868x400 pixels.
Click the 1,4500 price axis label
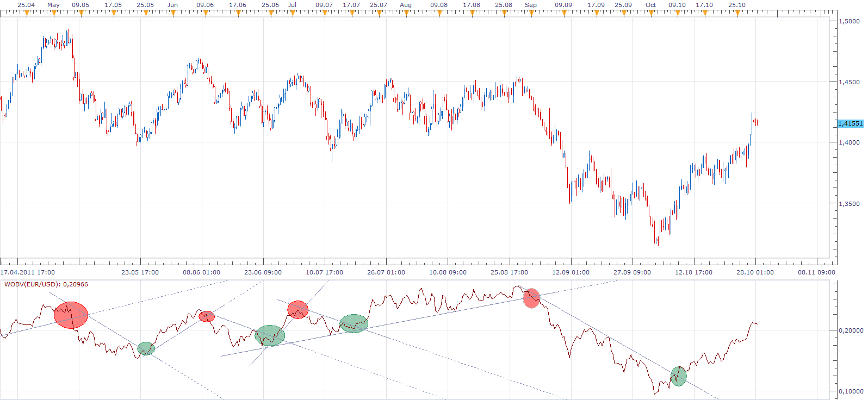coord(850,82)
